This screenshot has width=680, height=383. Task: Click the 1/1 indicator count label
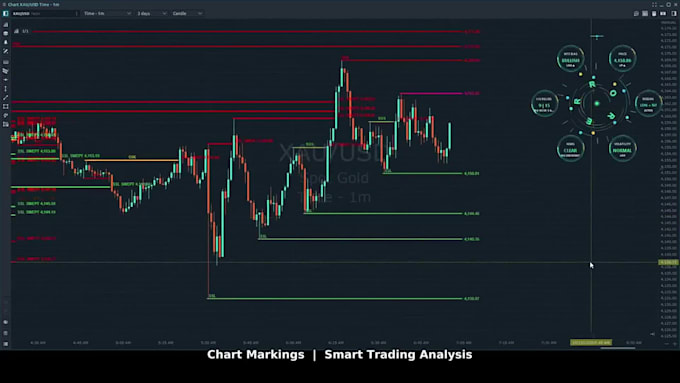pyautogui.click(x=25, y=31)
